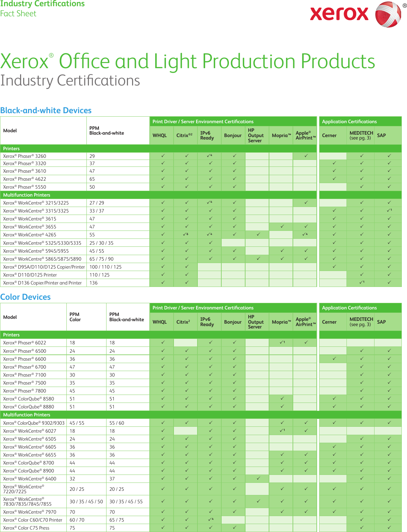
Task: Select the ColorQube 8700 row name
Action: click(28, 463)
